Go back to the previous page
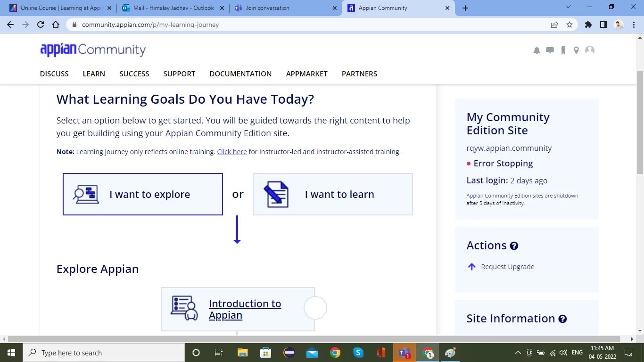The height and width of the screenshot is (362, 644). (x=10, y=25)
